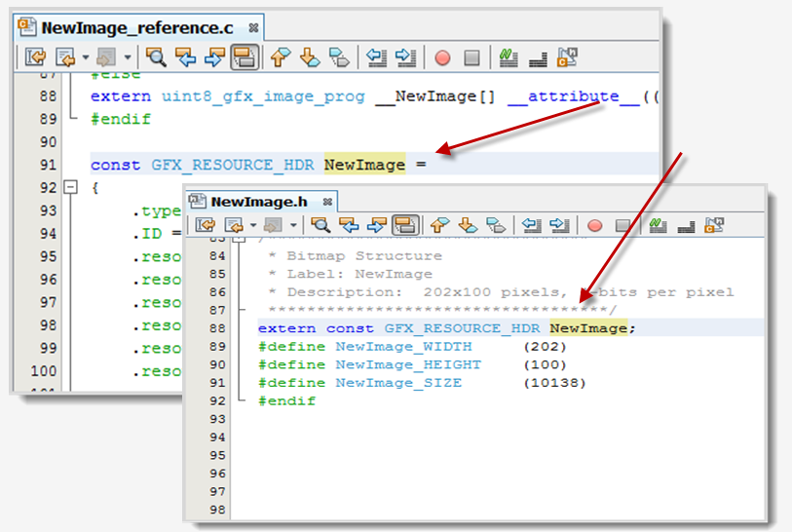792x532 pixels.
Task: Toggle Highlight Search in NewImage.h toolbar
Action: [x=405, y=225]
